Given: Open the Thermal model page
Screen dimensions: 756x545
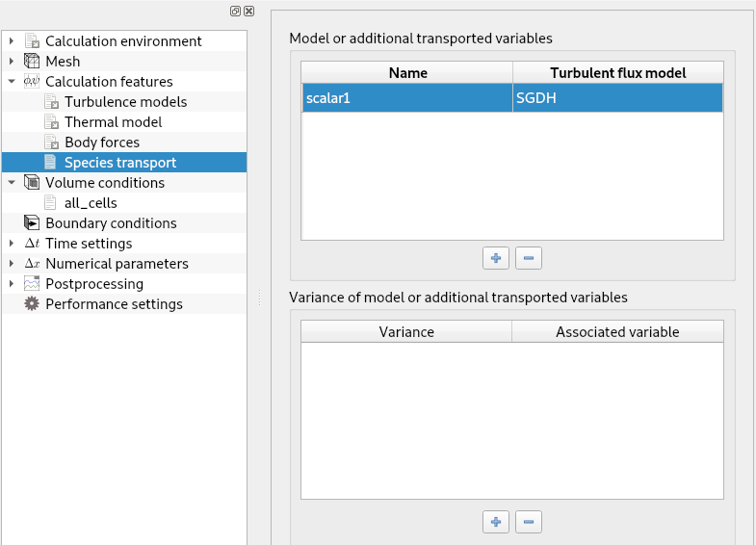Looking at the screenshot, I should pos(113,122).
